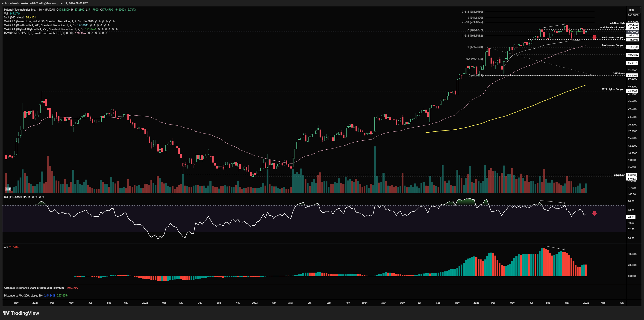Select the white divergence arrow above AO histogram
Screen dimensions: 644x320
pos(554,248)
